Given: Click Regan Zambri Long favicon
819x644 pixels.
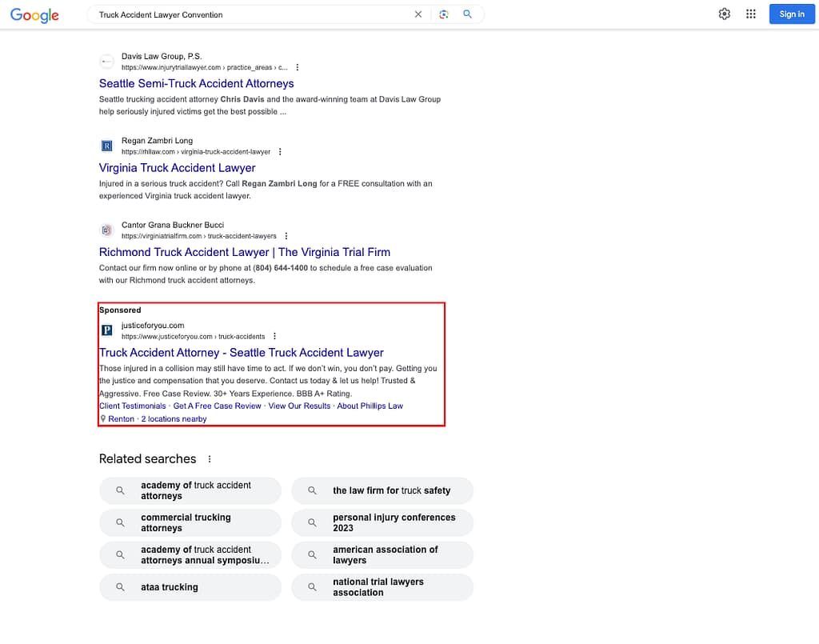Looking at the screenshot, I should click(x=106, y=146).
